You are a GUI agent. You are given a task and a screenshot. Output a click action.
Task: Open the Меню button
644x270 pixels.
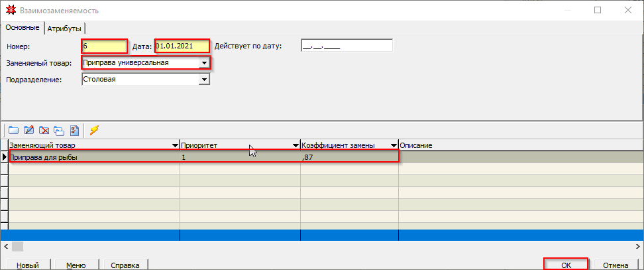point(76,265)
